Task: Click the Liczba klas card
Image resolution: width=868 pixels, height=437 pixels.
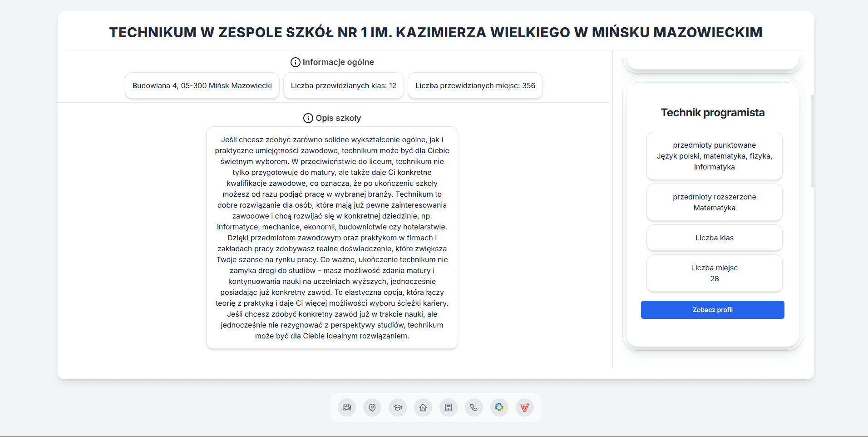Action: point(715,238)
